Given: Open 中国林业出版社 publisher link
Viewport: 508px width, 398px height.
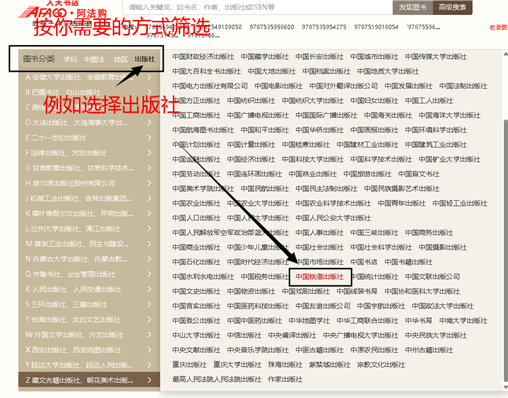Looking at the screenshot, I should click(x=313, y=174).
